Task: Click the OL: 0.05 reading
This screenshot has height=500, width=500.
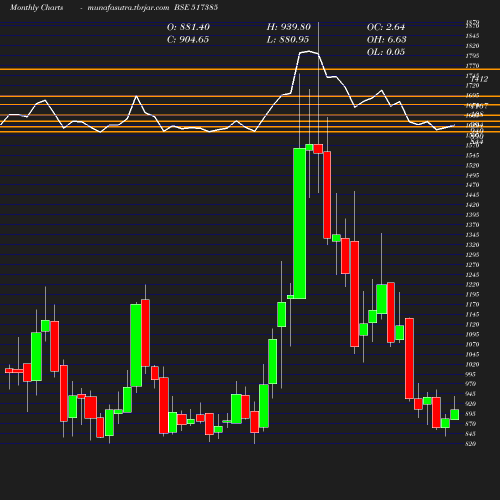Action: pos(386,52)
